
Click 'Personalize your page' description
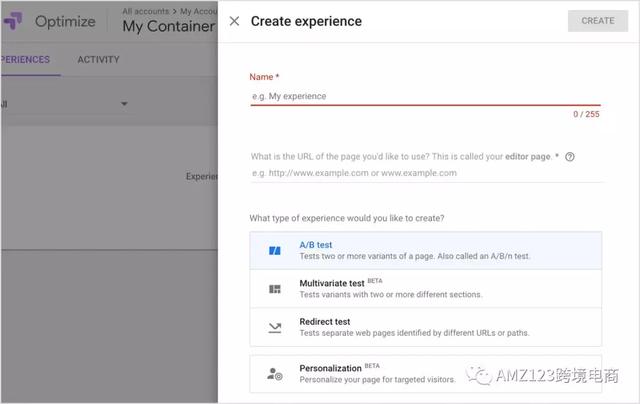377,380
